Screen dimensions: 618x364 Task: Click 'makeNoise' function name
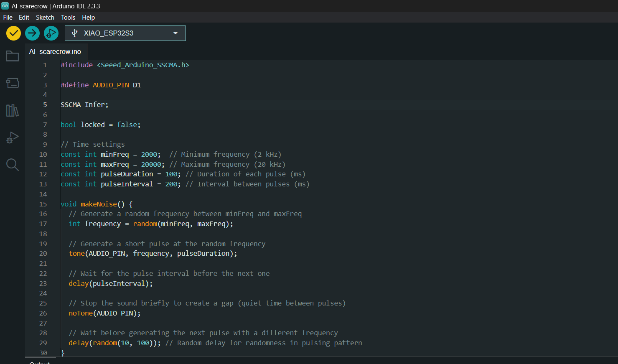click(x=99, y=204)
